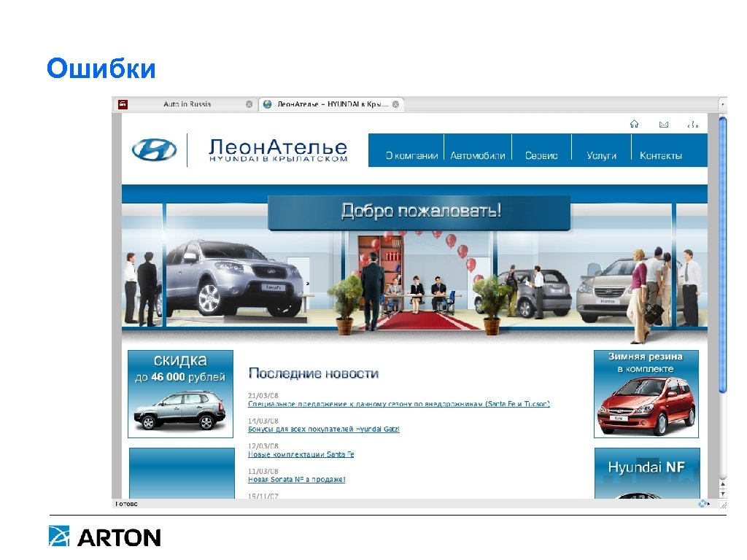Open the Сервис menu item

[541, 156]
